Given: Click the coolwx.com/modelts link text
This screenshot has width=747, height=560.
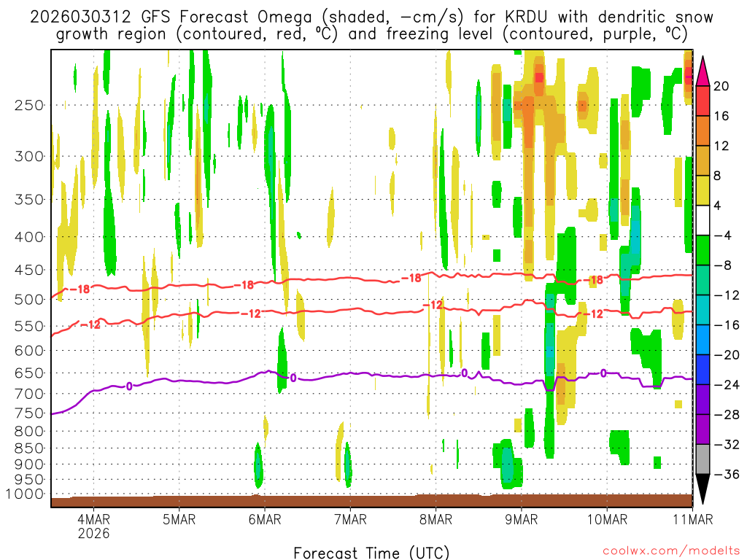Looking at the screenshot, I should point(671,551).
